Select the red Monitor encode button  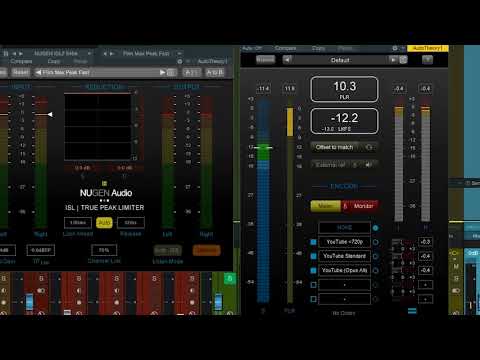(360, 206)
